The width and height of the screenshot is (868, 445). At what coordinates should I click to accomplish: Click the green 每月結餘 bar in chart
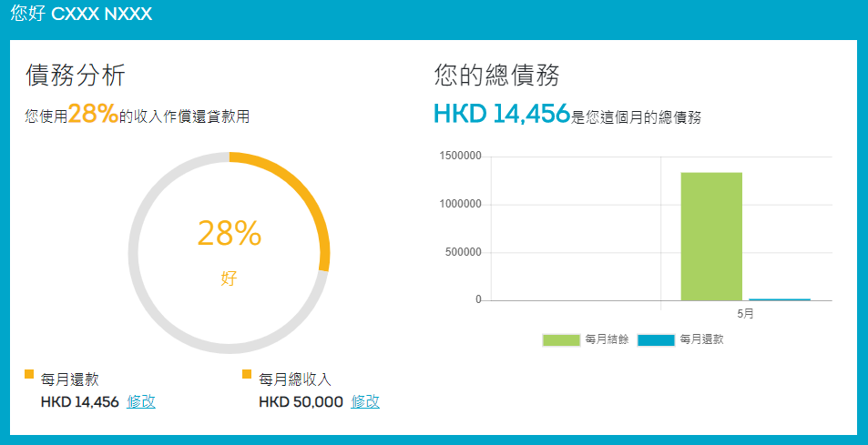pyautogui.click(x=711, y=237)
